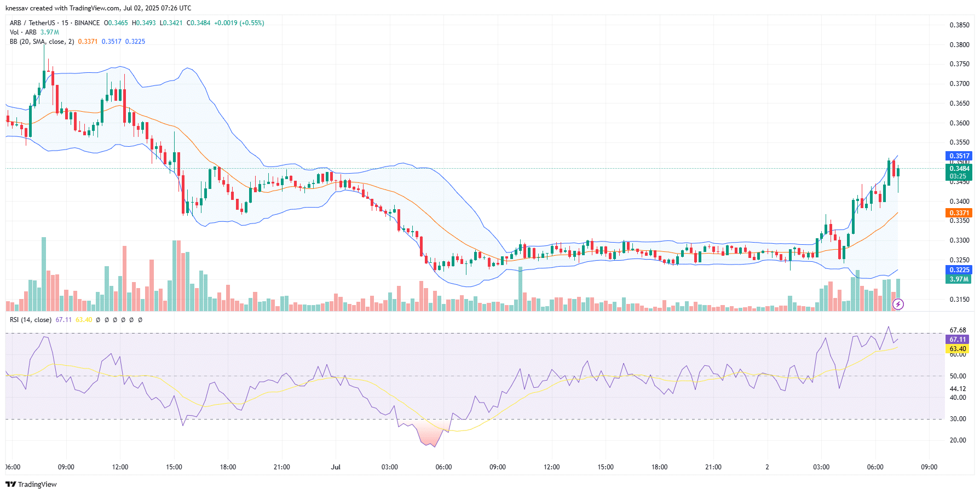Click the 50.00 RSI scale tick

coord(958,376)
